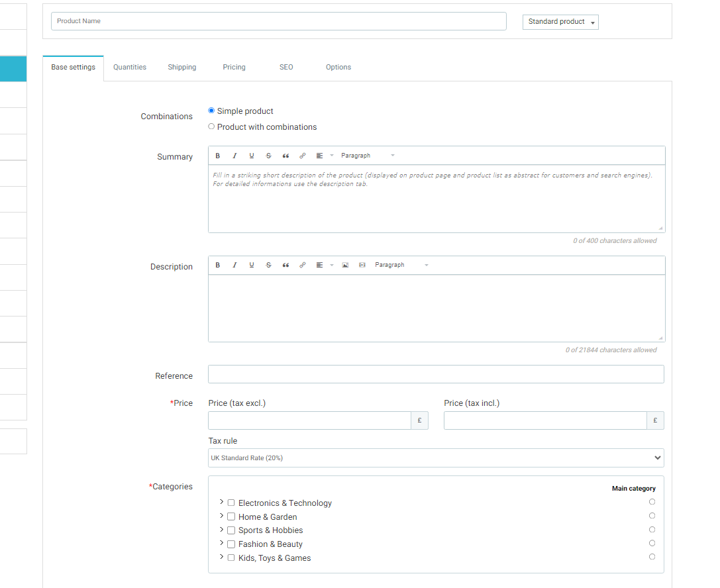The width and height of the screenshot is (720, 588).
Task: Set Kids, Toys & Games as main category
Action: click(x=652, y=557)
